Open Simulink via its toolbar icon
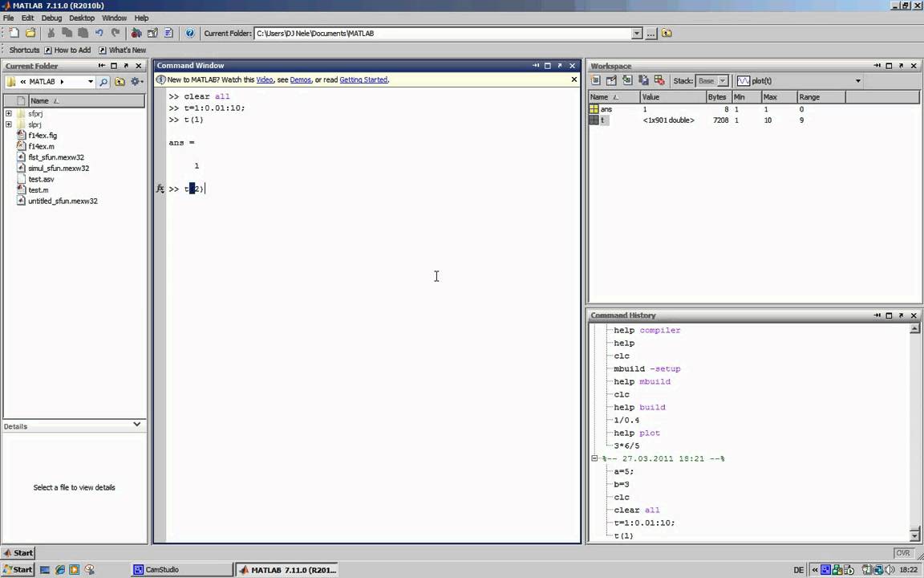Screen dimensions: 924x578 [x=136, y=33]
